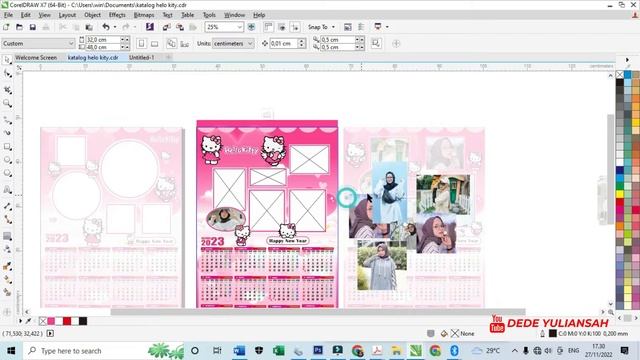The image size is (640, 360).
Task: Click the black swatch in document palette
Action: (x=83, y=321)
